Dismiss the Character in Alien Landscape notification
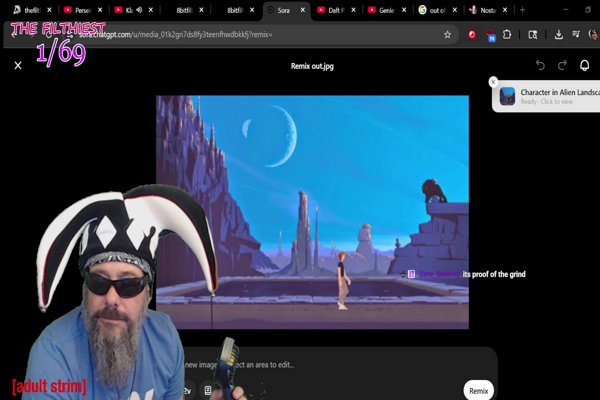The height and width of the screenshot is (400, 600). (493, 82)
